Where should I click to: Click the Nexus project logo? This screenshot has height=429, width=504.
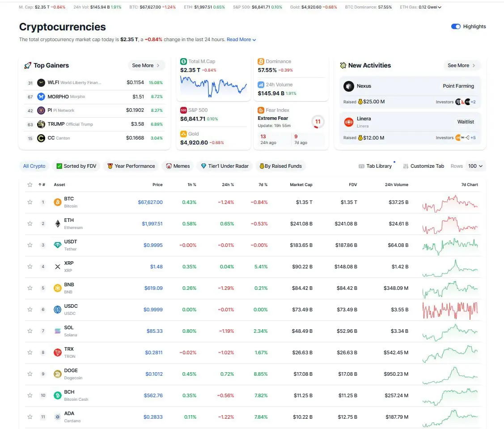(x=349, y=86)
